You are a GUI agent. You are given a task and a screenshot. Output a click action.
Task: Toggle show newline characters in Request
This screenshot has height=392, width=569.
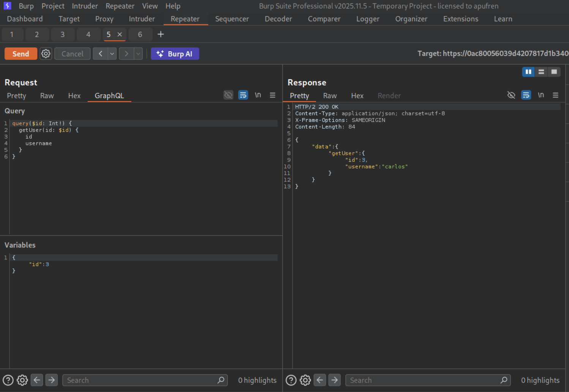[258, 95]
